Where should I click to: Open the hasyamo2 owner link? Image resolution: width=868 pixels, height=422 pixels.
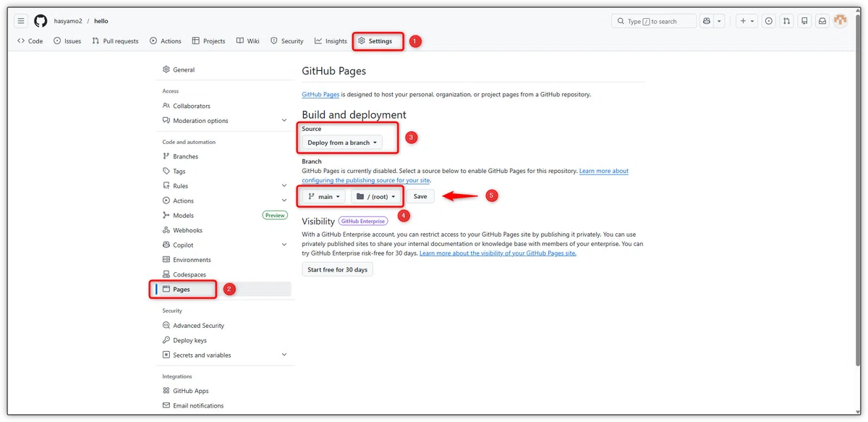pos(68,21)
